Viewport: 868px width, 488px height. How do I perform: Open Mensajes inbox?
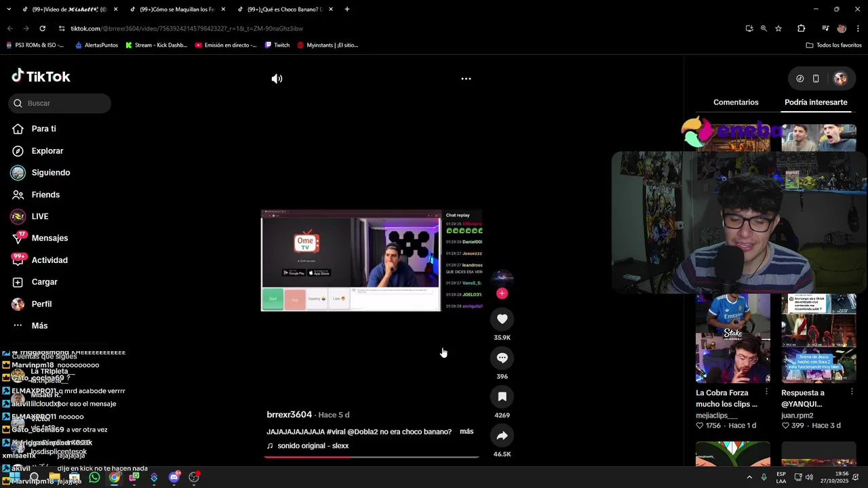tap(50, 238)
